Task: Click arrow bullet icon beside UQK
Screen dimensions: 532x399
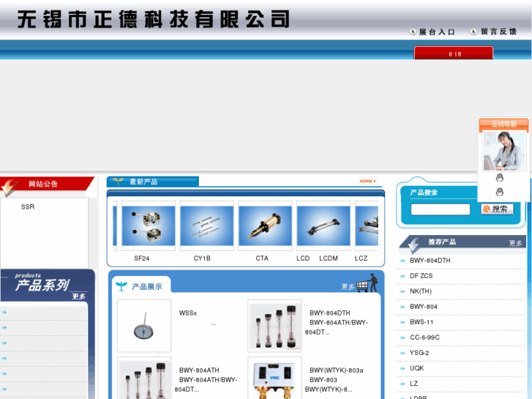Action: (x=402, y=368)
